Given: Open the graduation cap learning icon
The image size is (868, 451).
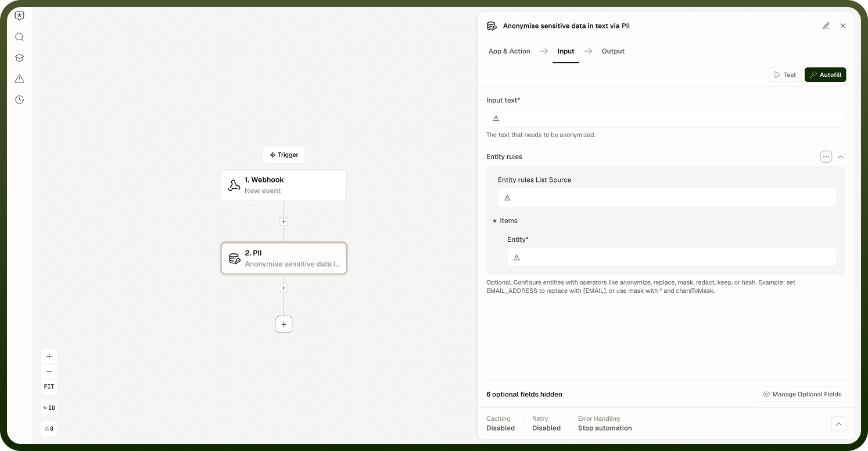Looking at the screenshot, I should [19, 58].
